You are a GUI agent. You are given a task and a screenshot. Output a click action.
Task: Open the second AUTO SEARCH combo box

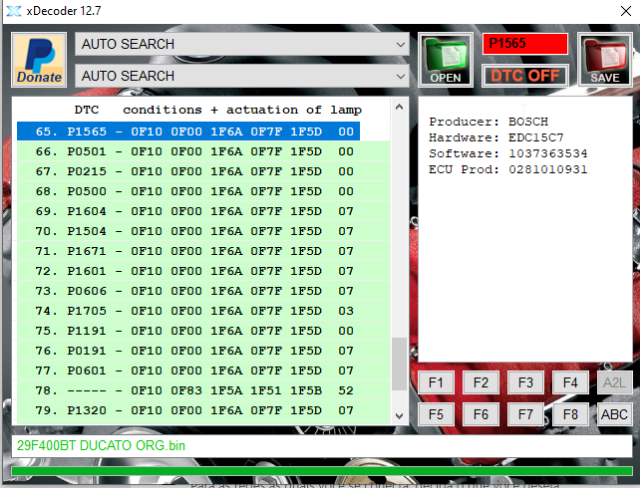tap(242, 76)
